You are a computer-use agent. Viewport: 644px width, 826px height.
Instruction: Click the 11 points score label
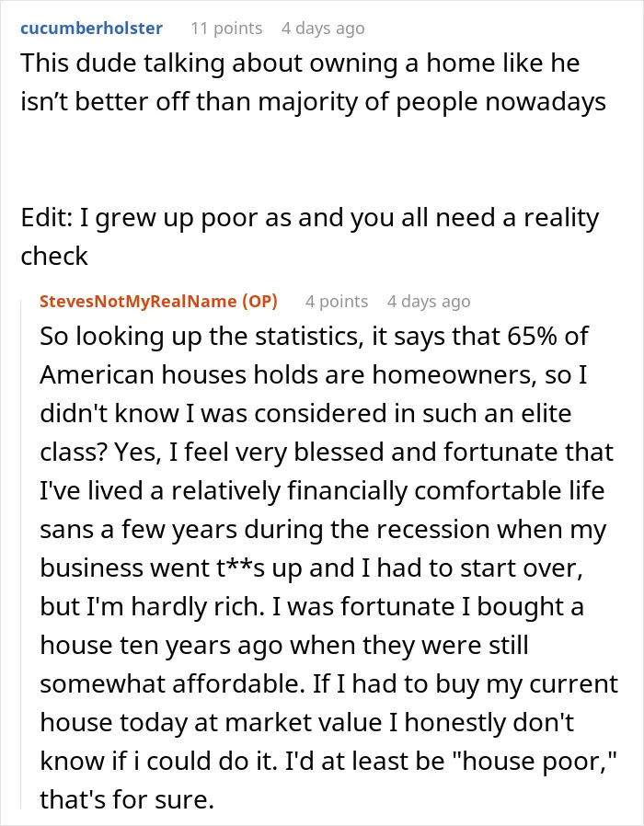point(226,28)
